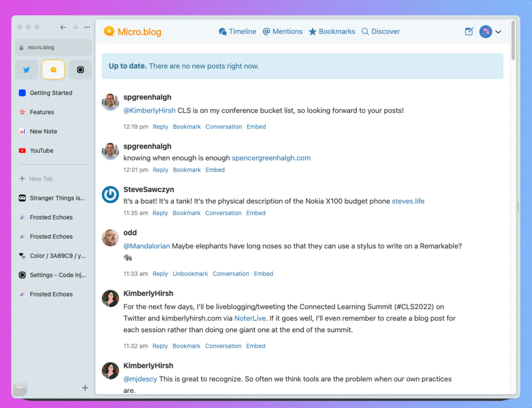Open the library icon at sidebar bottom-left

[x=21, y=389]
